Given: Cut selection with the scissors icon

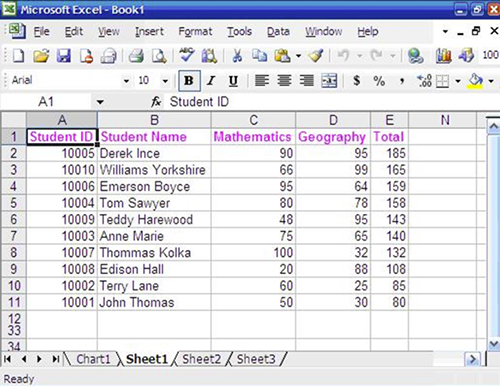Looking at the screenshot, I should pos(237,55).
